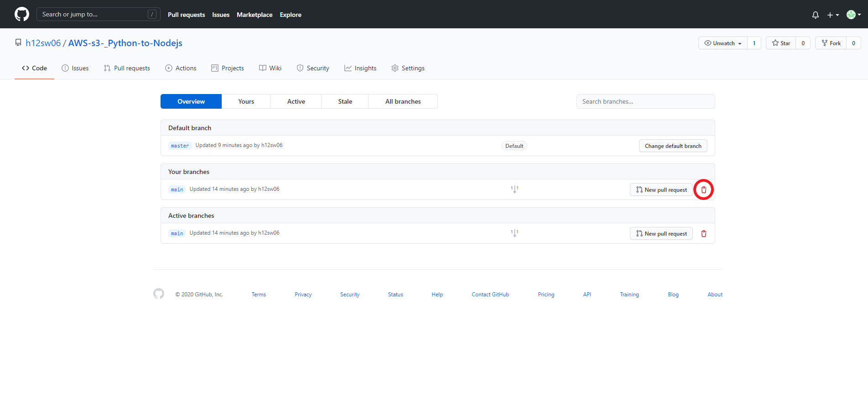Open the user avatar menu
The height and width of the screenshot is (405, 868).
(853, 15)
